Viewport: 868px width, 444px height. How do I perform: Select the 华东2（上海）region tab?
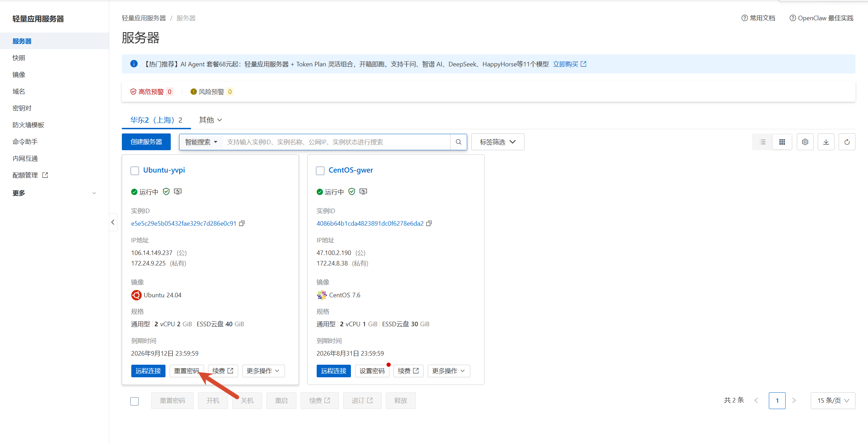[156, 120]
